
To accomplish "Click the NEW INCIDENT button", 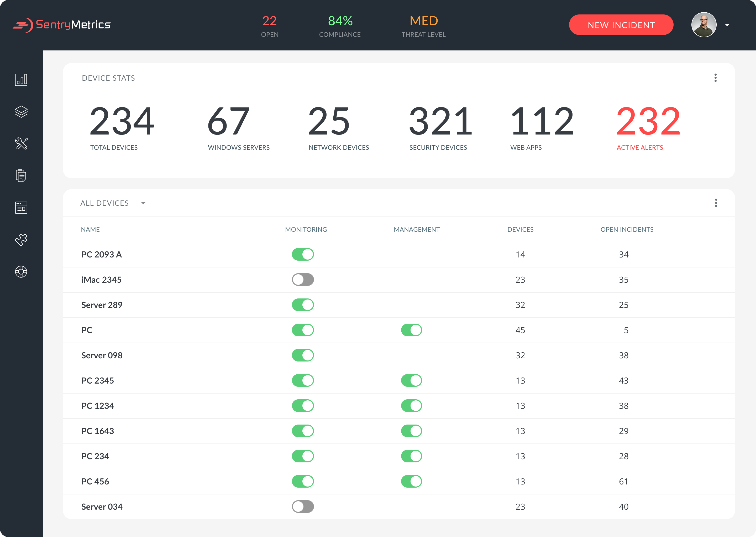I will point(621,24).
